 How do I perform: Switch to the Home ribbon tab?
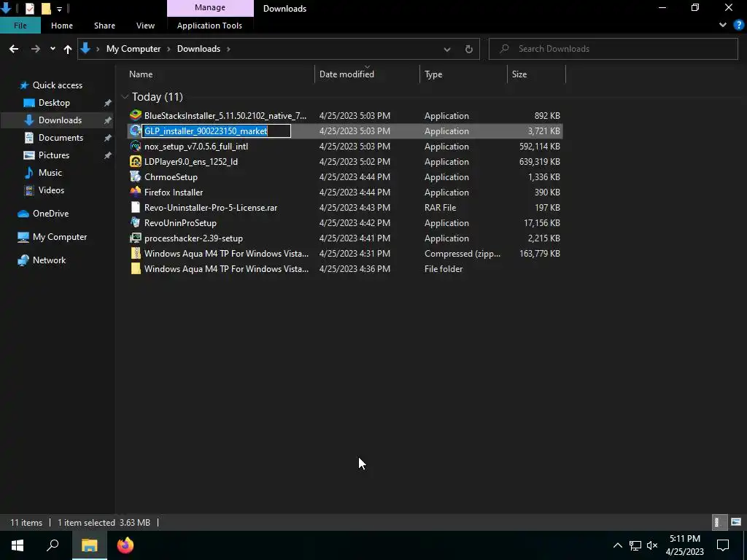(x=62, y=26)
